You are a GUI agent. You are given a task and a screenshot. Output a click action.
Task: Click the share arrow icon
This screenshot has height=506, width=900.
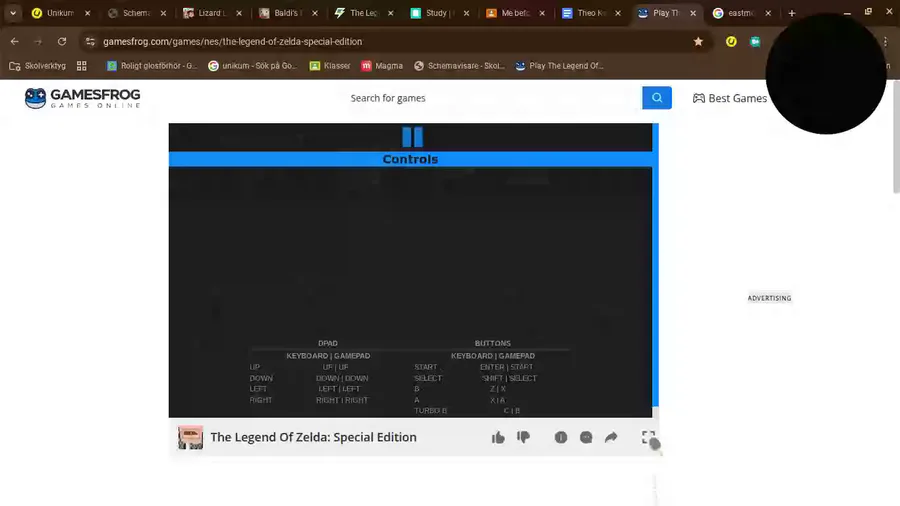611,437
